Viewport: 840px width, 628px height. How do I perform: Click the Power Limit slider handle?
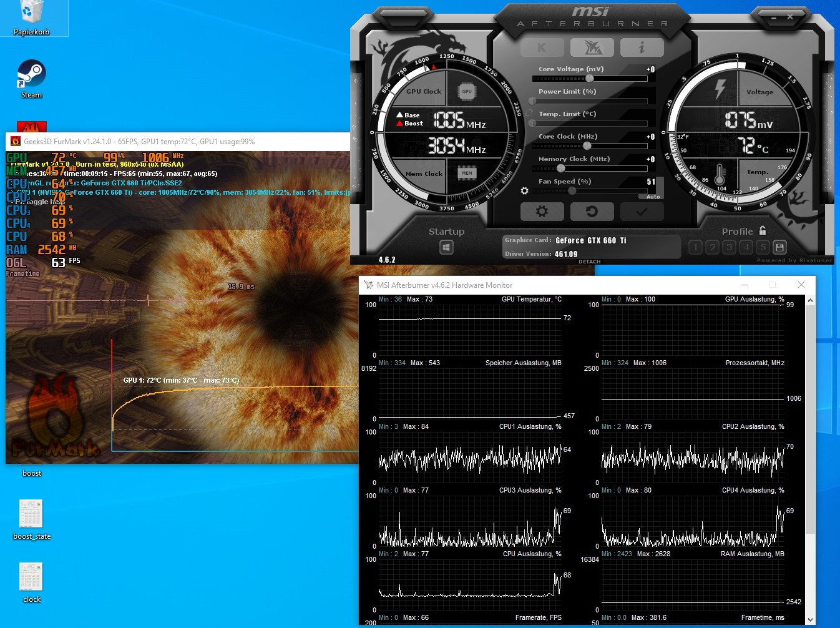[x=532, y=101]
